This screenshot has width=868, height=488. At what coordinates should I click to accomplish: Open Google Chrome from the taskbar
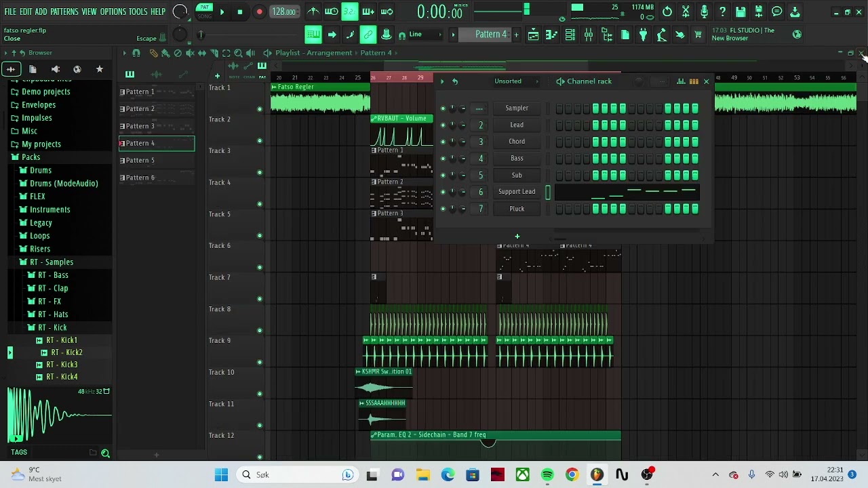pyautogui.click(x=572, y=475)
